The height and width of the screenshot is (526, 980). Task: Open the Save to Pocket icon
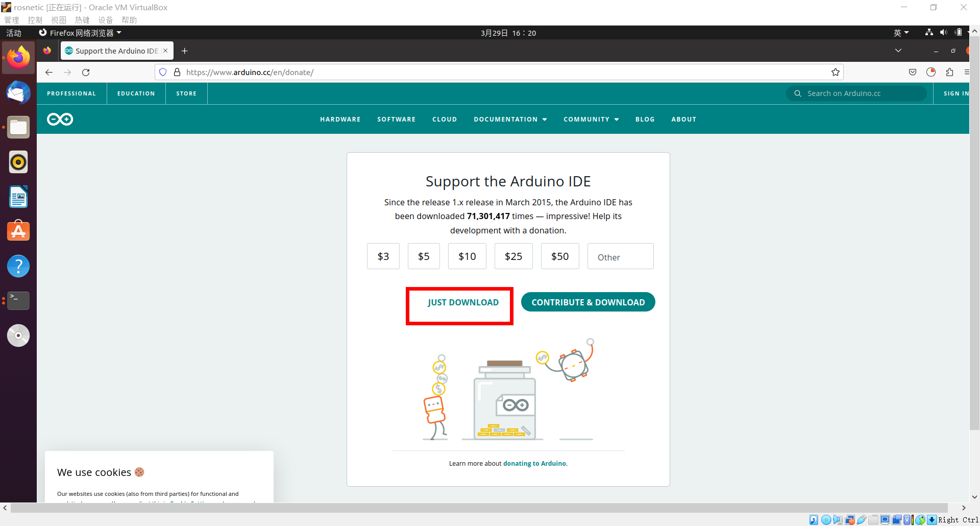[913, 72]
